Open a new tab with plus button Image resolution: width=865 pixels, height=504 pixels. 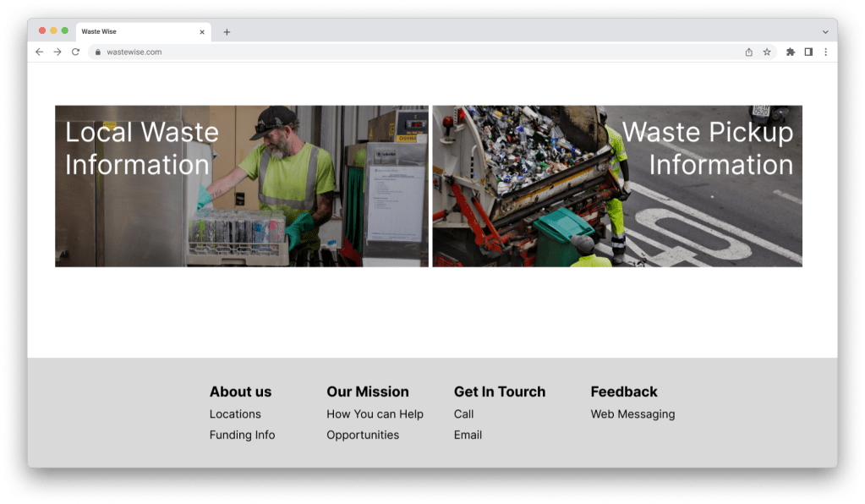pyautogui.click(x=227, y=32)
